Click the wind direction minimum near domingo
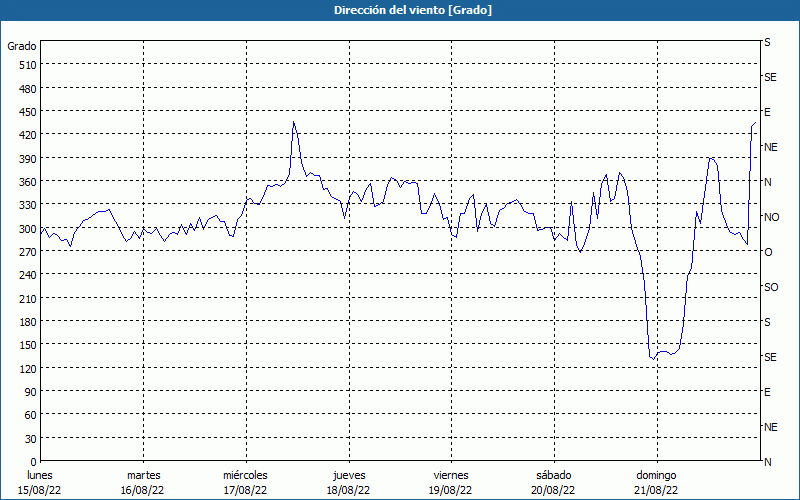 (653, 359)
